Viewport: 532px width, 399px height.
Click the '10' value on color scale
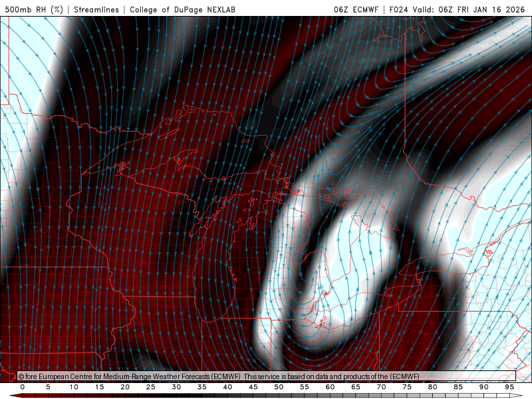click(x=74, y=387)
